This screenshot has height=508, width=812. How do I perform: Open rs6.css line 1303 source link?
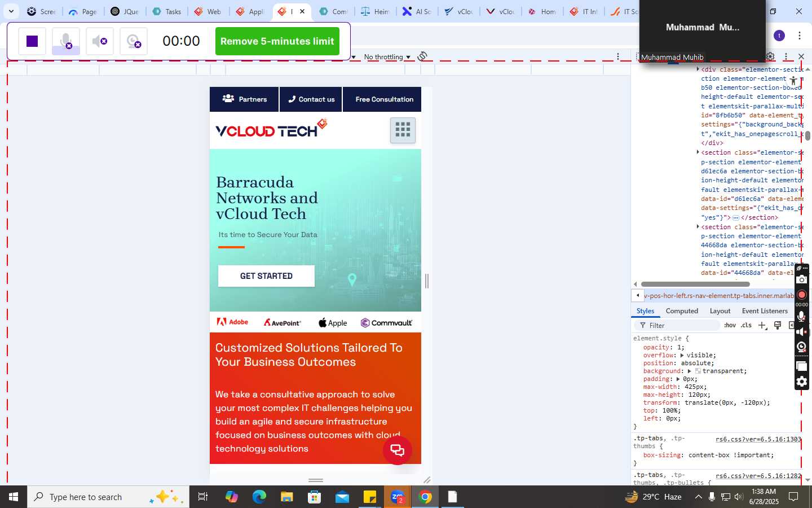pyautogui.click(x=758, y=439)
